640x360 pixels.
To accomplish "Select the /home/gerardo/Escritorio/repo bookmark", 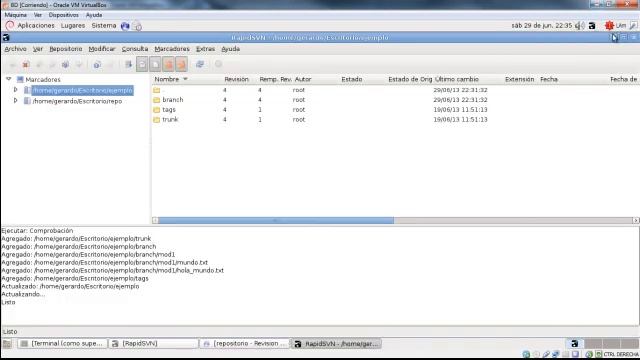I will click(x=77, y=101).
